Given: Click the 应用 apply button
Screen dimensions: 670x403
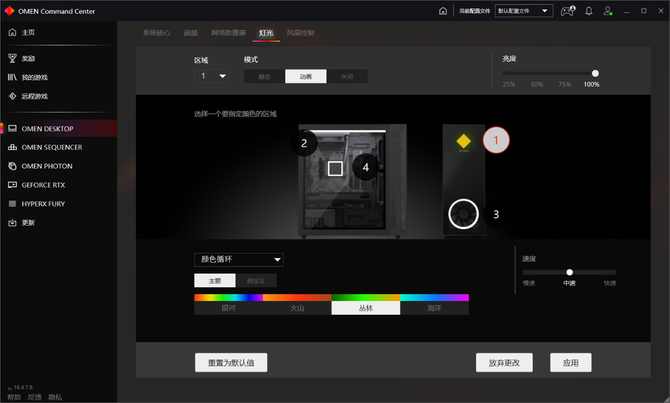Looking at the screenshot, I should (570, 362).
